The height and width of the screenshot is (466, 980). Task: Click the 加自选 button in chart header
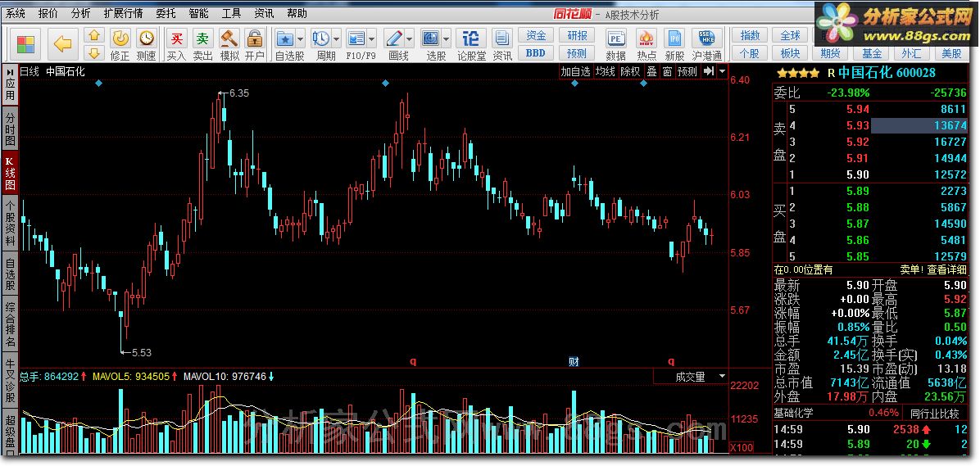pyautogui.click(x=575, y=71)
